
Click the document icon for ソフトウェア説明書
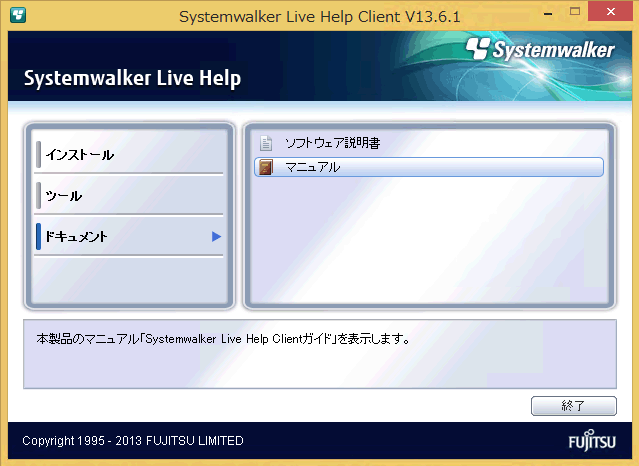tap(266, 143)
